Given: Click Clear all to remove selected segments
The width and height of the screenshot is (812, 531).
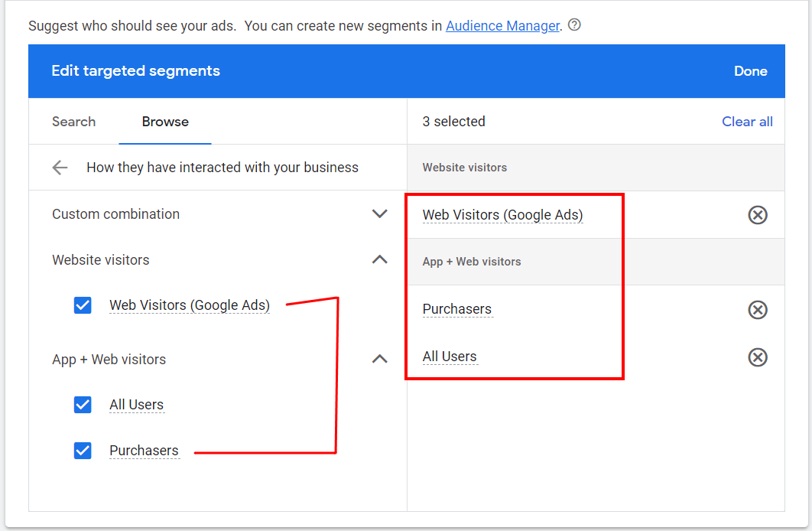Looking at the screenshot, I should pyautogui.click(x=747, y=121).
